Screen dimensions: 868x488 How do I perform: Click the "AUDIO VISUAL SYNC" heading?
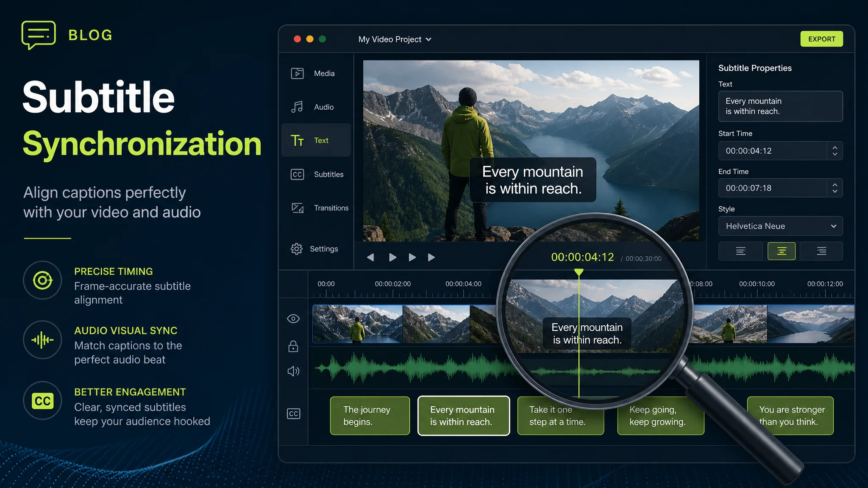(x=126, y=331)
